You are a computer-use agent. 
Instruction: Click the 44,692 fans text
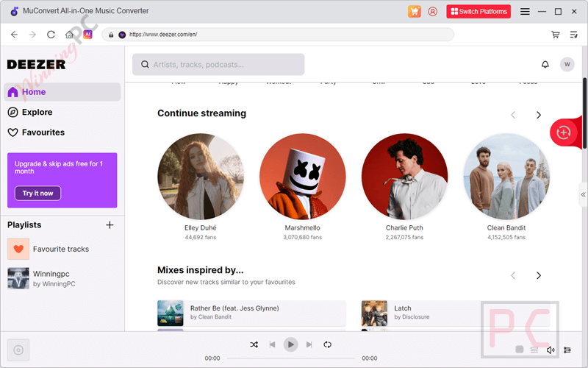pos(201,237)
